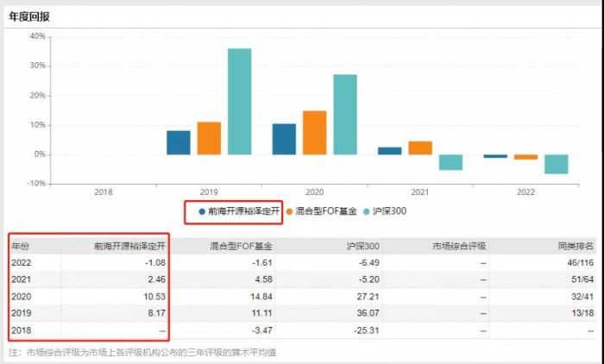The height and width of the screenshot is (364, 604).
Task: Click the 年份 column header
Action: point(20,246)
